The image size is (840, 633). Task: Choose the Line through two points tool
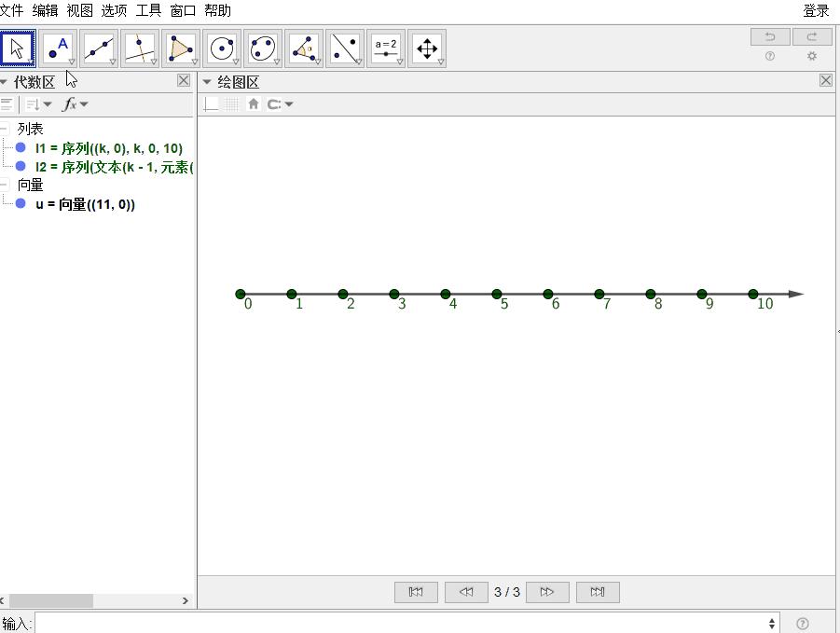[100, 48]
